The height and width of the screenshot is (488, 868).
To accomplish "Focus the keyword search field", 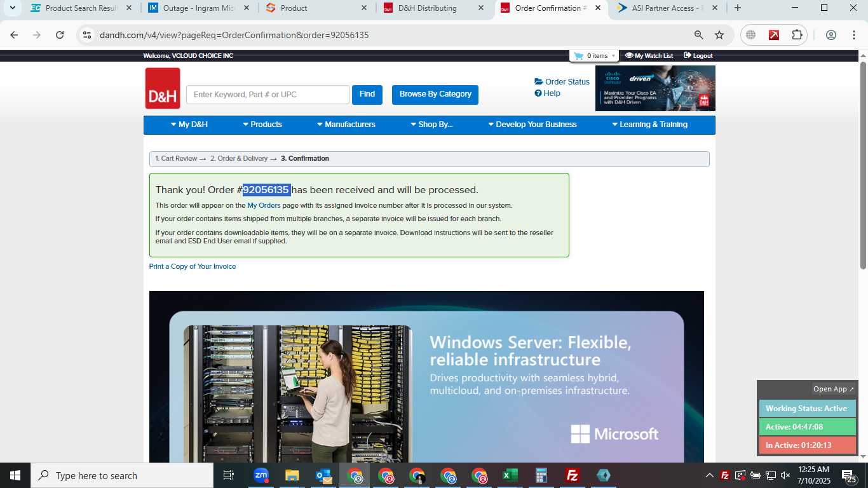I will coord(268,95).
